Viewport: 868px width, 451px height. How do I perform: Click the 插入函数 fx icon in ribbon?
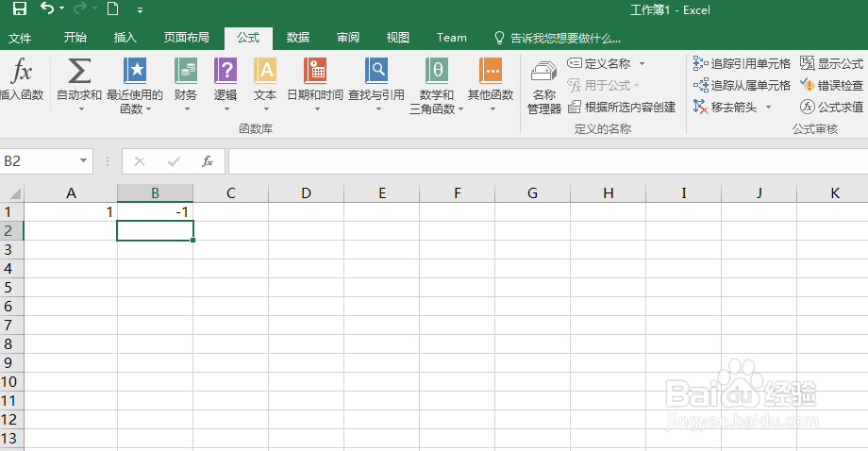pyautogui.click(x=22, y=71)
